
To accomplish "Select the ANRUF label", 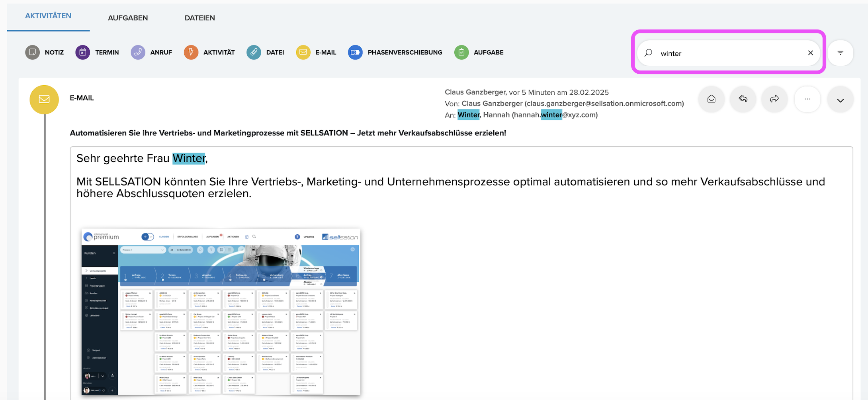I will [161, 53].
